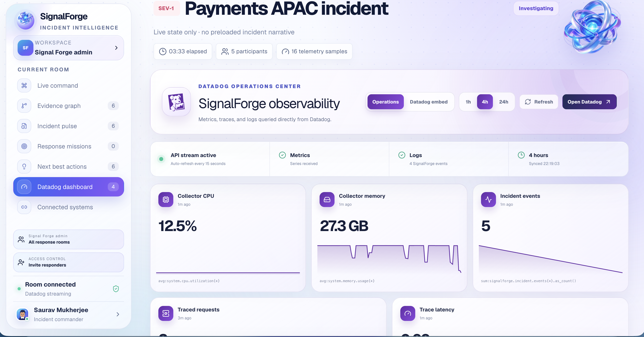This screenshot has width=644, height=337.
Task: Click the 03:33 elapsed chip
Action: 183,51
